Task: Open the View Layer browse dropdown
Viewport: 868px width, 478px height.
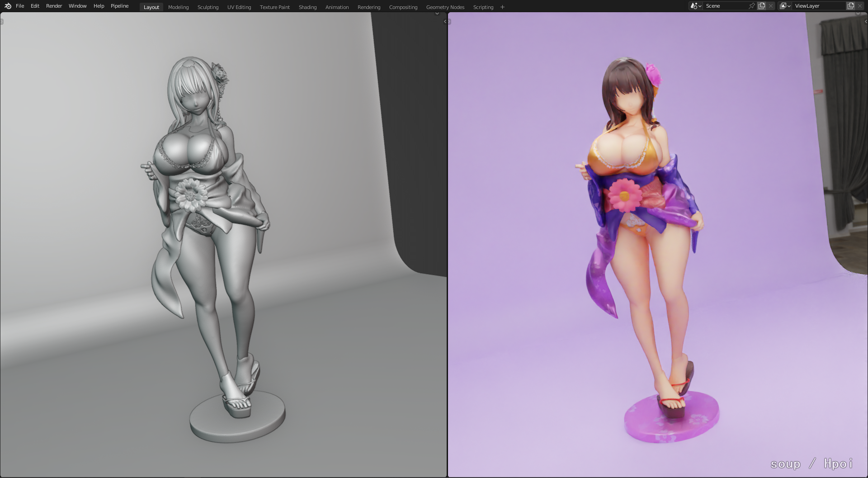Action: [785, 6]
